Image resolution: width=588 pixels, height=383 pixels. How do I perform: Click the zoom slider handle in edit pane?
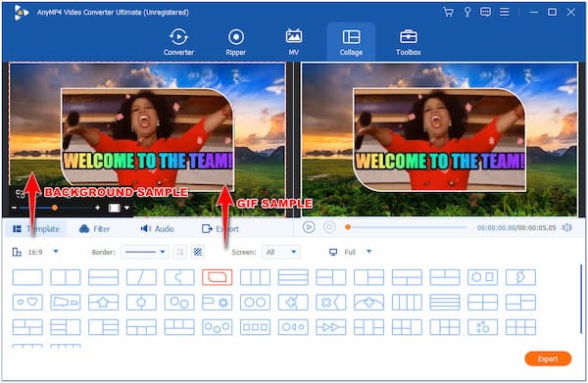(x=55, y=208)
